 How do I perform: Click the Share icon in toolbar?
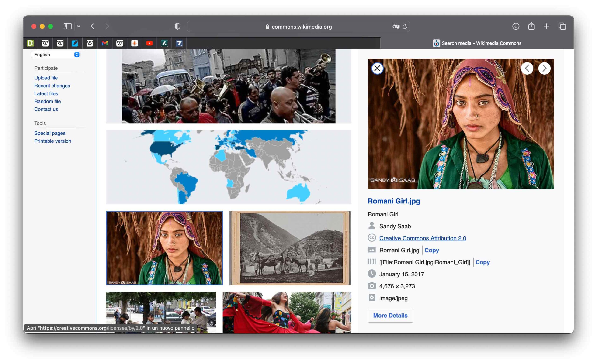click(531, 26)
